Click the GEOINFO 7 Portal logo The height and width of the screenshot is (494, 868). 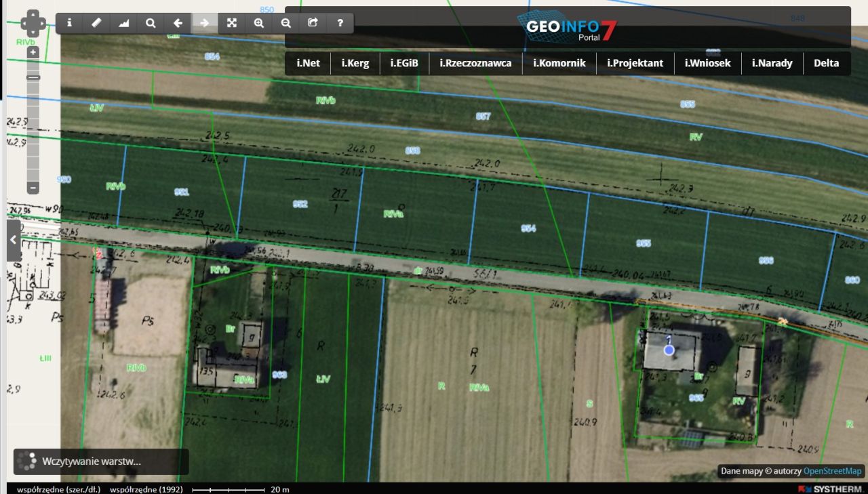tap(568, 28)
